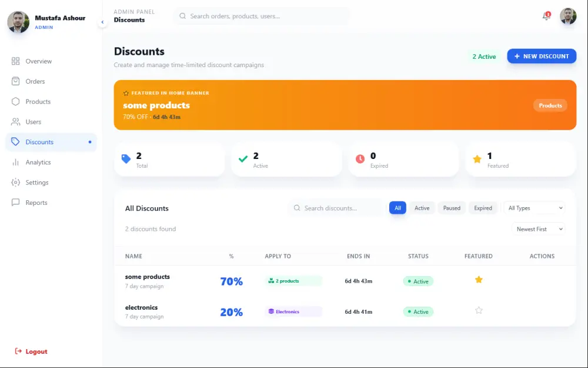Click the Search discounts magnifier icon
Image resolution: width=588 pixels, height=368 pixels.
296,208
